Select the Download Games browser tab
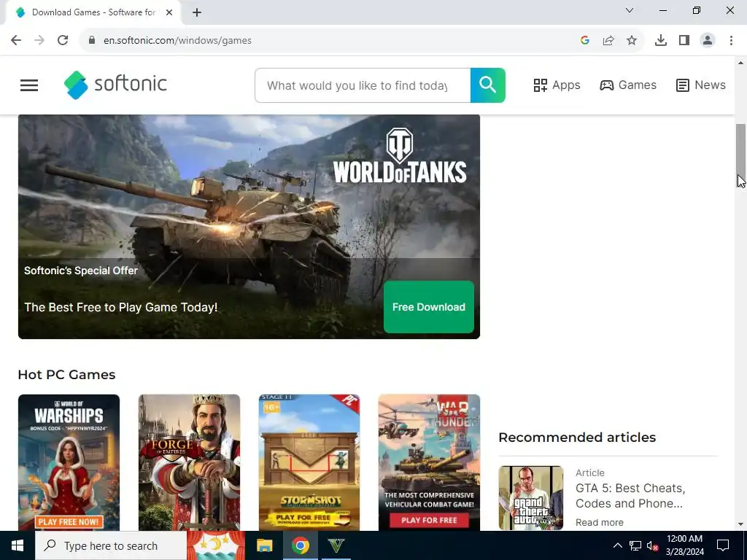This screenshot has width=747, height=560. click(x=93, y=12)
